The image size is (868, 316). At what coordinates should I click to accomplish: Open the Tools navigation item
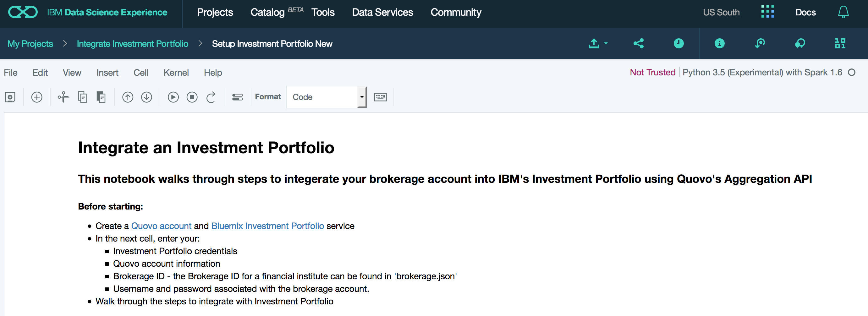(x=323, y=13)
